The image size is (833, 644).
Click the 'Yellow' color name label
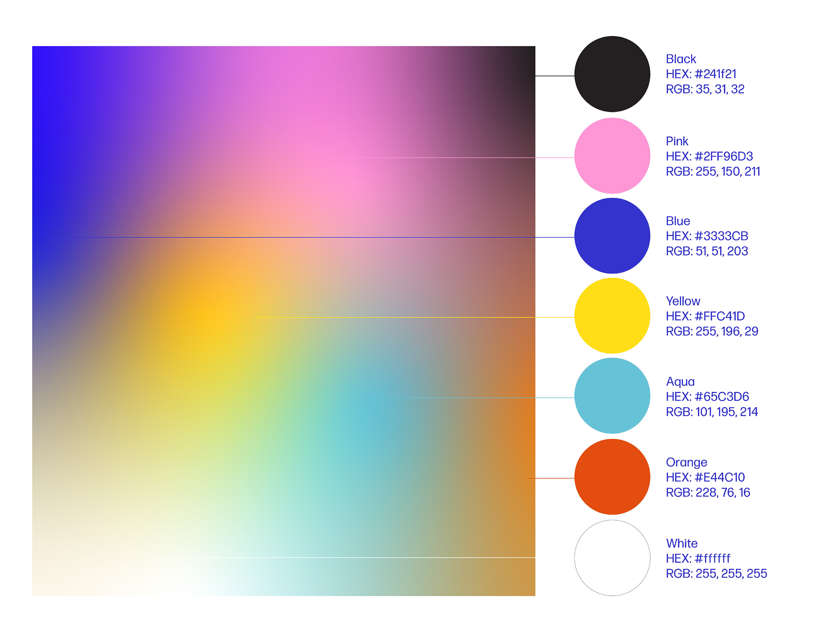[x=683, y=301]
